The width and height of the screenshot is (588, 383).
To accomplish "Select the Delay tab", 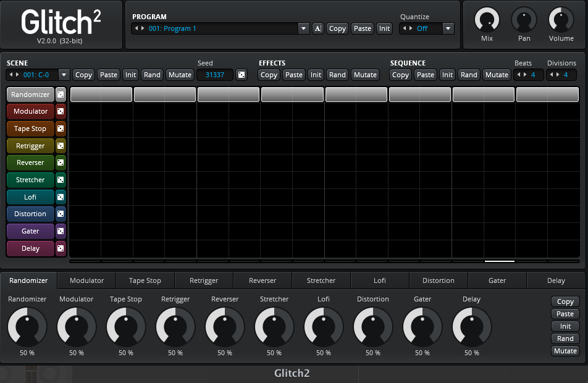I will click(x=556, y=280).
